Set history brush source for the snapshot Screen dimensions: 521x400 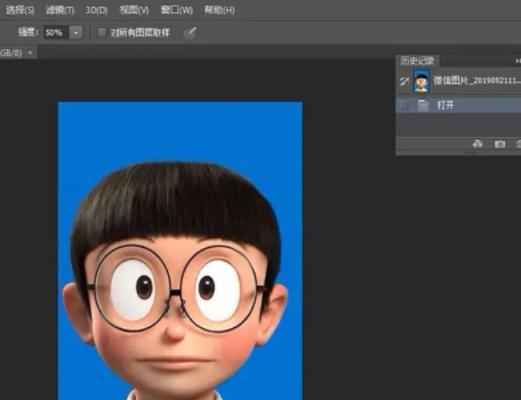click(x=404, y=81)
